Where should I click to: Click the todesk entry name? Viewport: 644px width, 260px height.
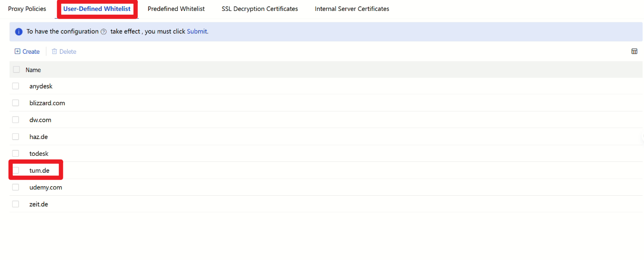[39, 153]
